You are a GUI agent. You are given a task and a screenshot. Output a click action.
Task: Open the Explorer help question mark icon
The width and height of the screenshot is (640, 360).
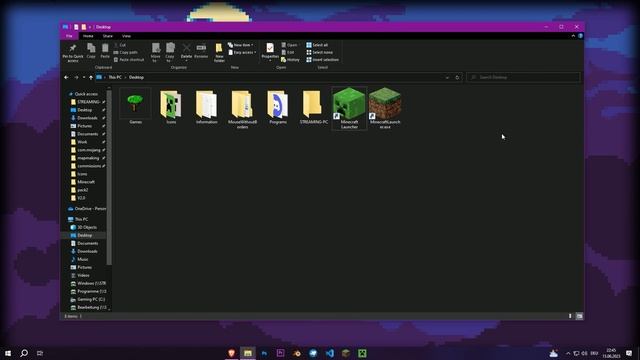[x=580, y=36]
